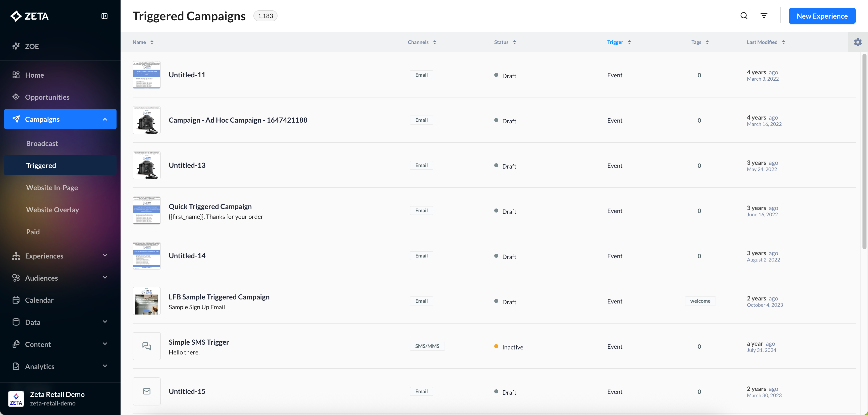Toggle Last Modified column sorting
Screen dimensions: 868x415
[x=783, y=42]
